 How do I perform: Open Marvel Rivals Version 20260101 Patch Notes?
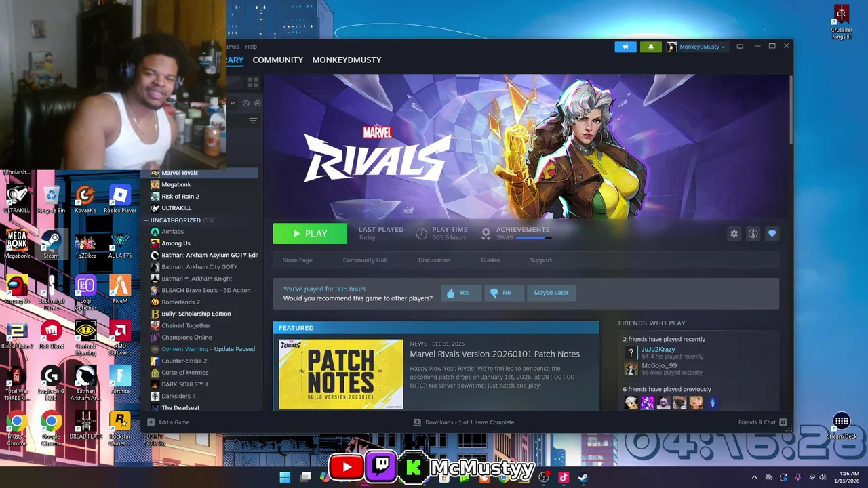point(494,354)
